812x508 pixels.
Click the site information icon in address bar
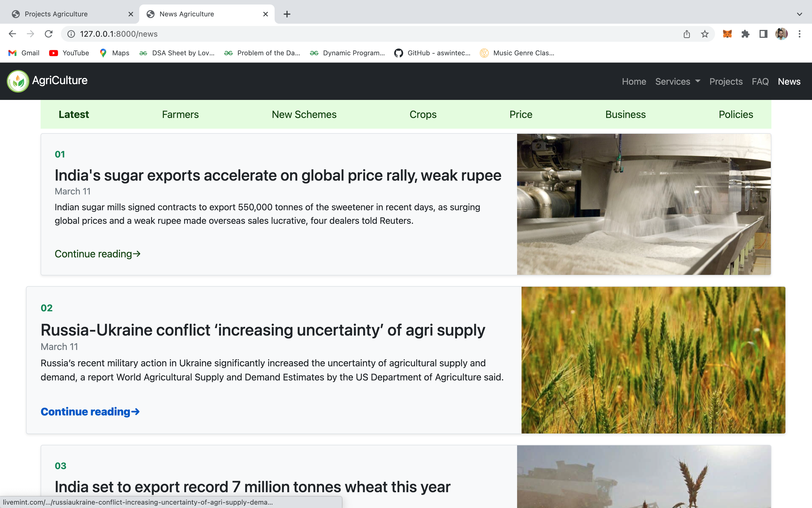click(x=71, y=34)
